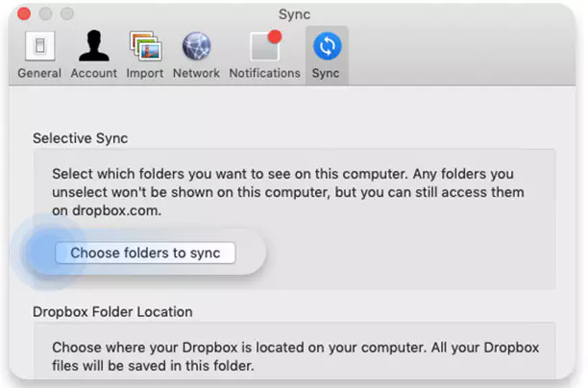Viewport: 588px width, 388px height.
Task: Click the Dropbox Folder Location heading
Action: [x=112, y=311]
